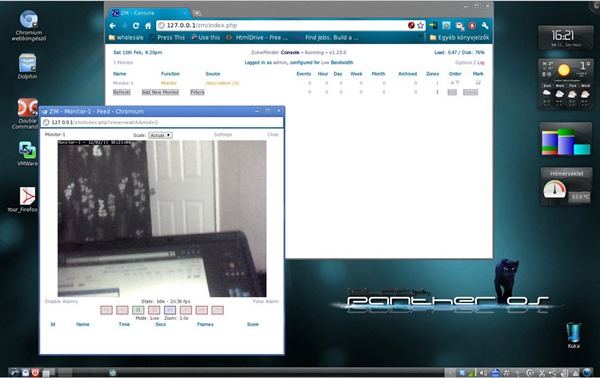Click the fast rewind stream button
600x378 pixels.
(106, 310)
